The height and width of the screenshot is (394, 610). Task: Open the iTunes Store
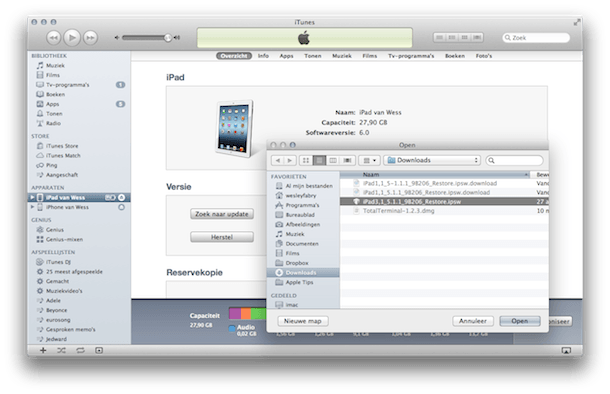(62, 146)
